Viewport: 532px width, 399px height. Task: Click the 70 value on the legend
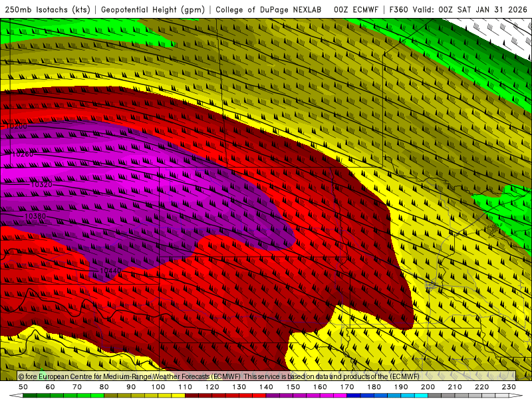point(77,387)
